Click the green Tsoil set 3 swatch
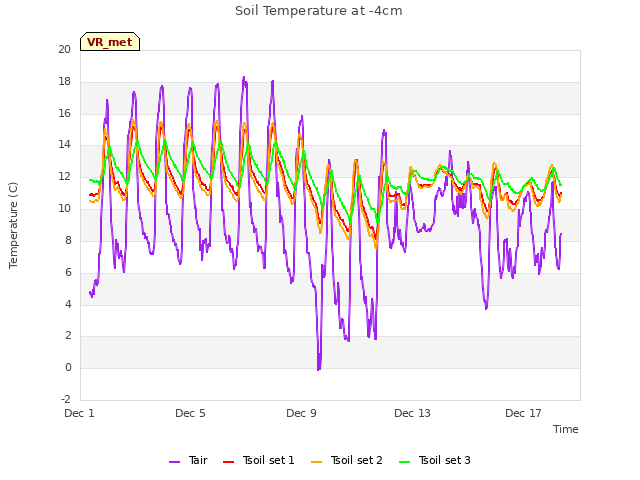This screenshot has width=640, height=480. point(404,462)
